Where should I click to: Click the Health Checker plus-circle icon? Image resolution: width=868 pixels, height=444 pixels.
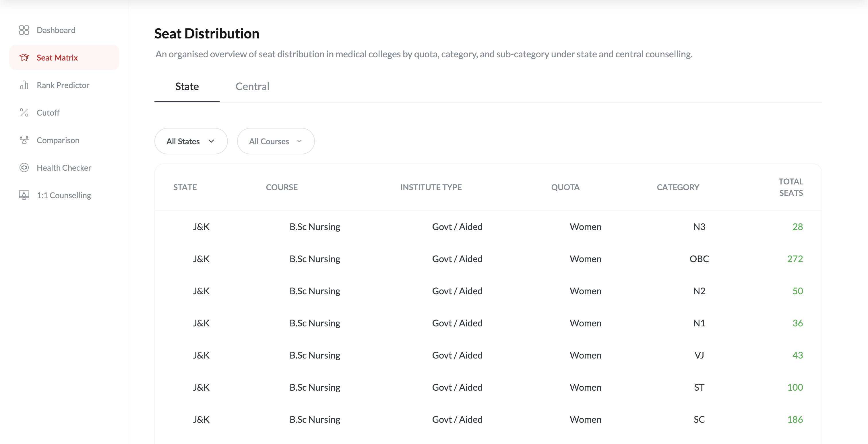tap(24, 168)
